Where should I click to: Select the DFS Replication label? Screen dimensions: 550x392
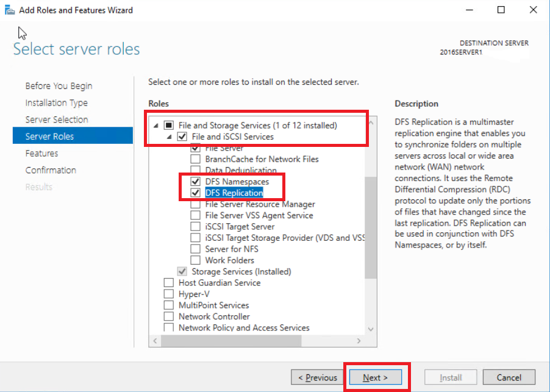tap(234, 193)
